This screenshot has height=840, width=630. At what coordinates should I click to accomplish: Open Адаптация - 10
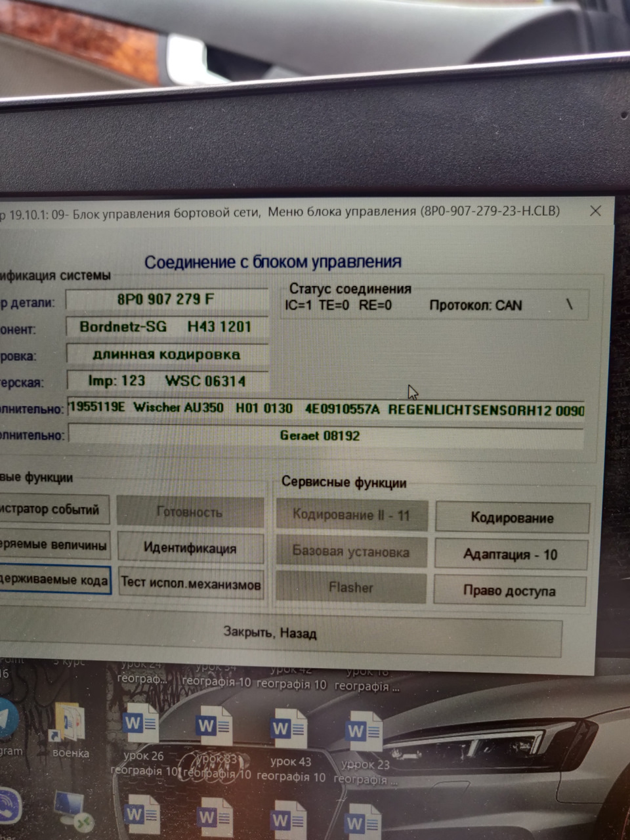pos(510,555)
